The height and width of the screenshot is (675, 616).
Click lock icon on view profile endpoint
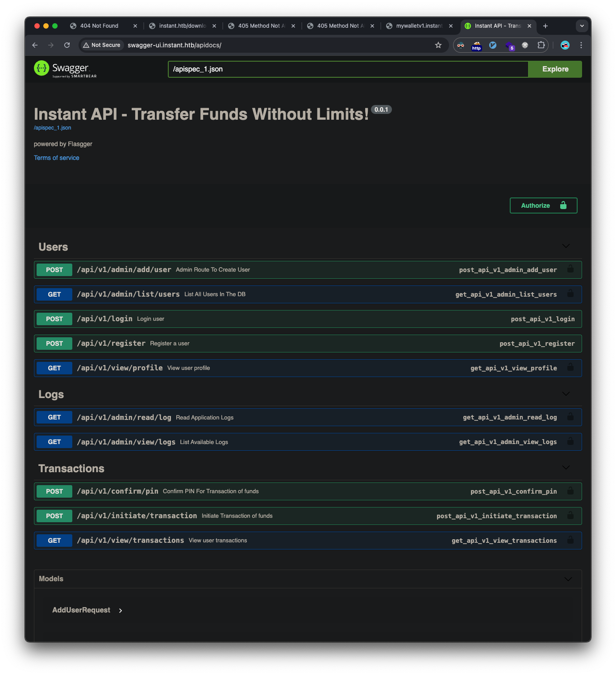click(x=570, y=368)
